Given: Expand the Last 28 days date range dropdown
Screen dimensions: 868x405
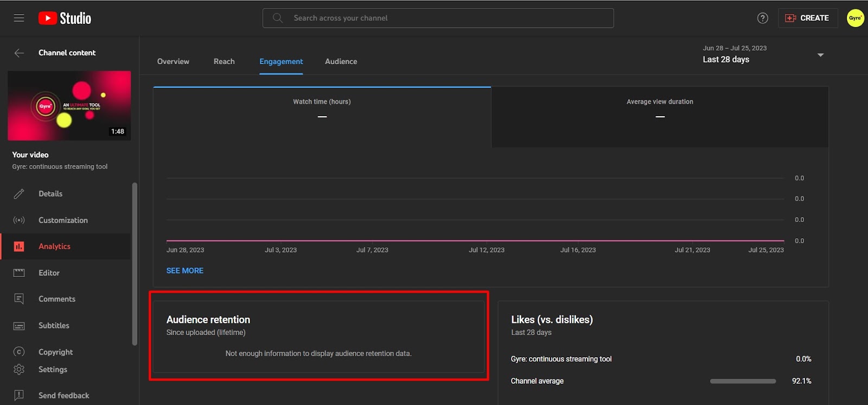Looking at the screenshot, I should click(763, 54).
